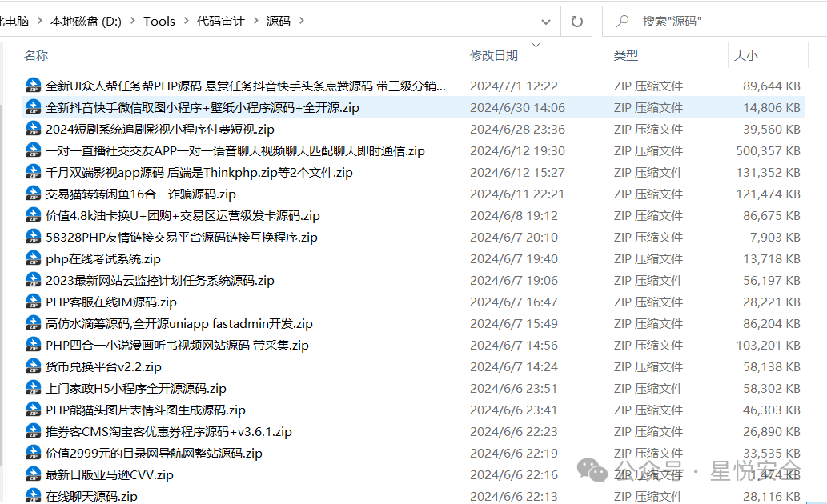Navigate to 代码审计 in breadcrumb

coord(220,22)
